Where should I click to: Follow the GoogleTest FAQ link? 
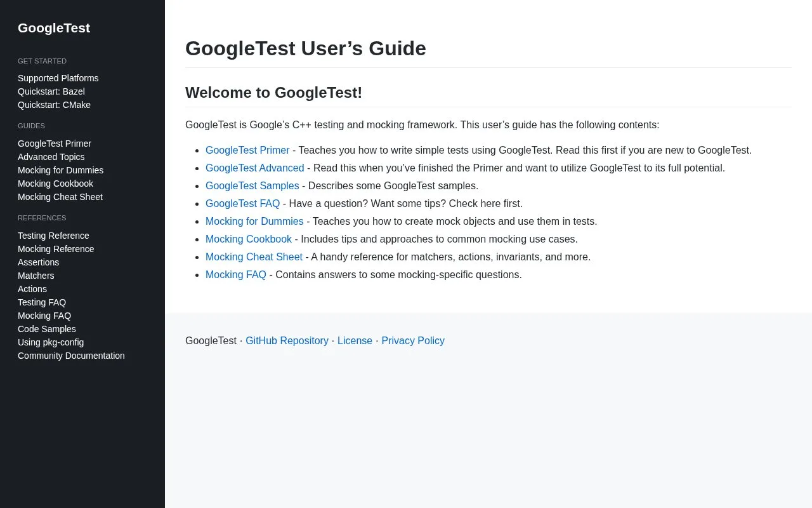[243, 204]
